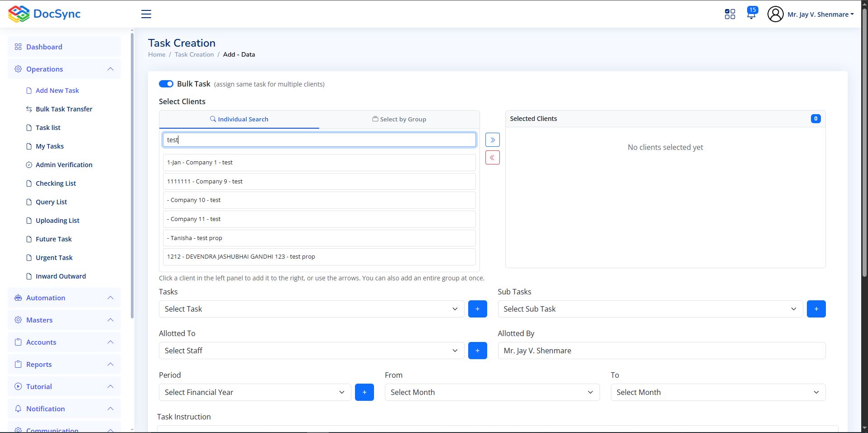This screenshot has width=868, height=433.
Task: Click the Tutorial play icon
Action: click(18, 386)
